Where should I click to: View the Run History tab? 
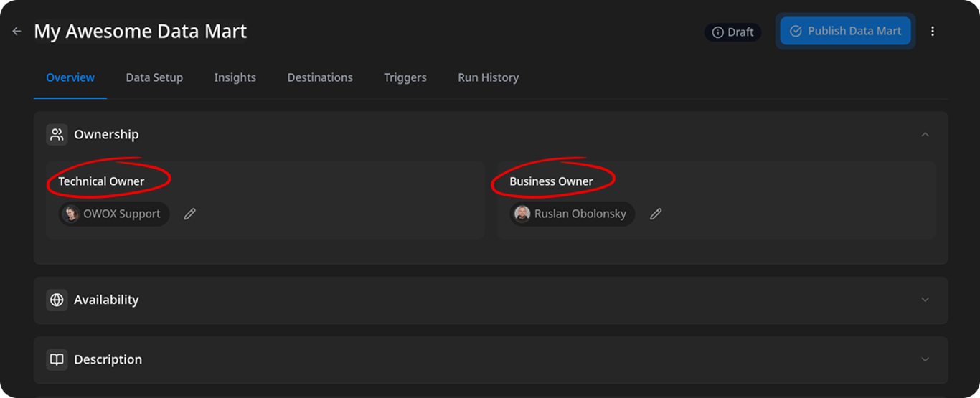(488, 77)
